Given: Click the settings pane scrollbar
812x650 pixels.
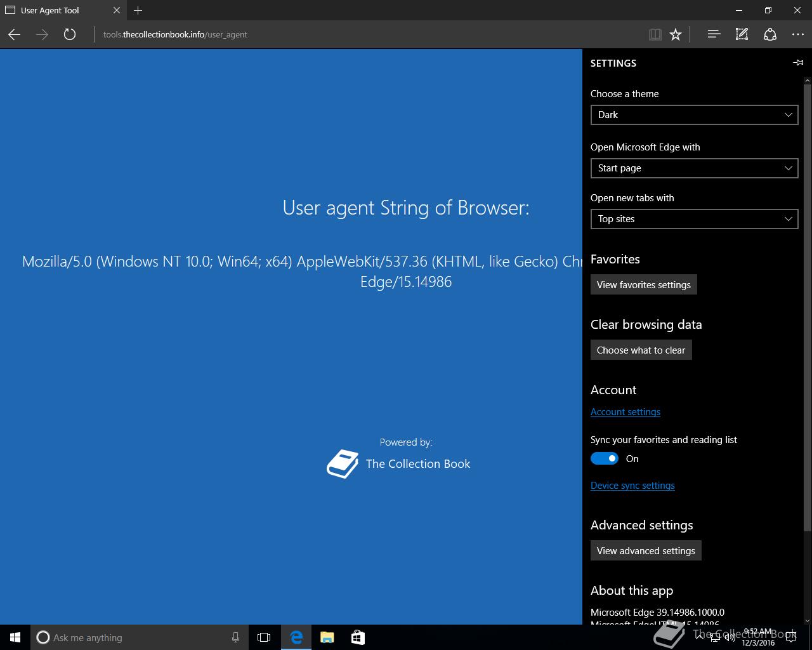Looking at the screenshot, I should point(808,308).
